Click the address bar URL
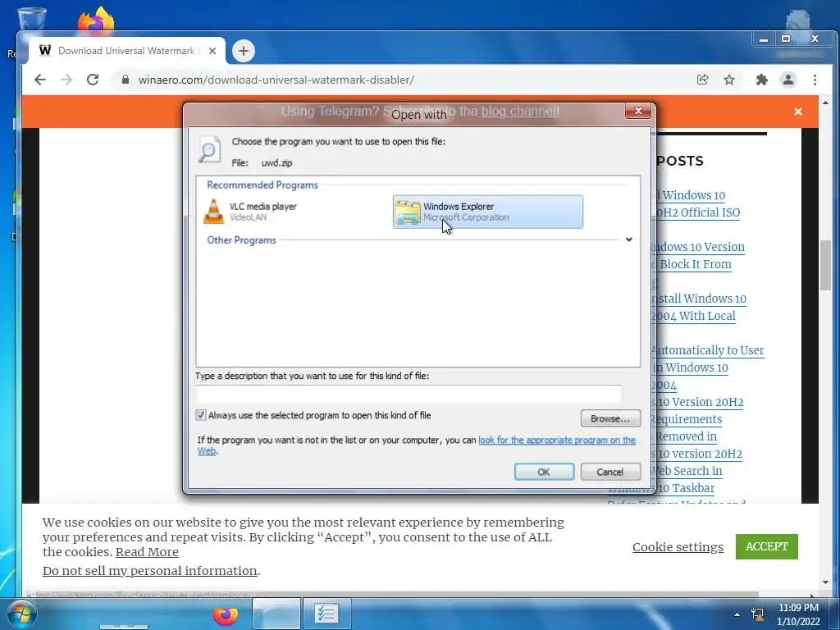This screenshot has height=630, width=840. pyautogui.click(x=276, y=80)
